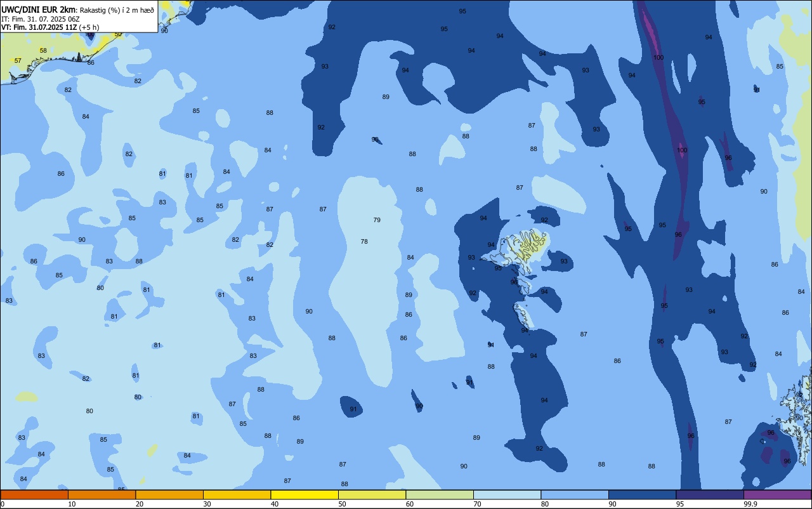Click legend scale label '0'
812x509 pixels.
3,504
